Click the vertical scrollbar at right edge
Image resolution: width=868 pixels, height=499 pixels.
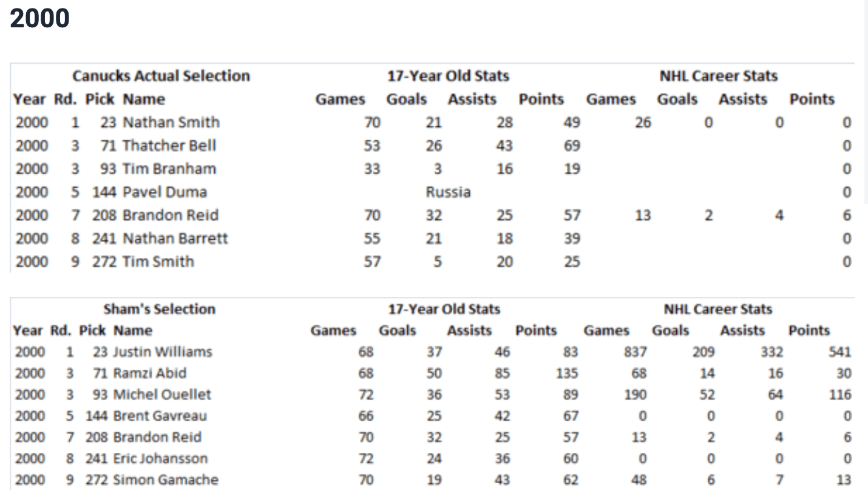[x=866, y=102]
